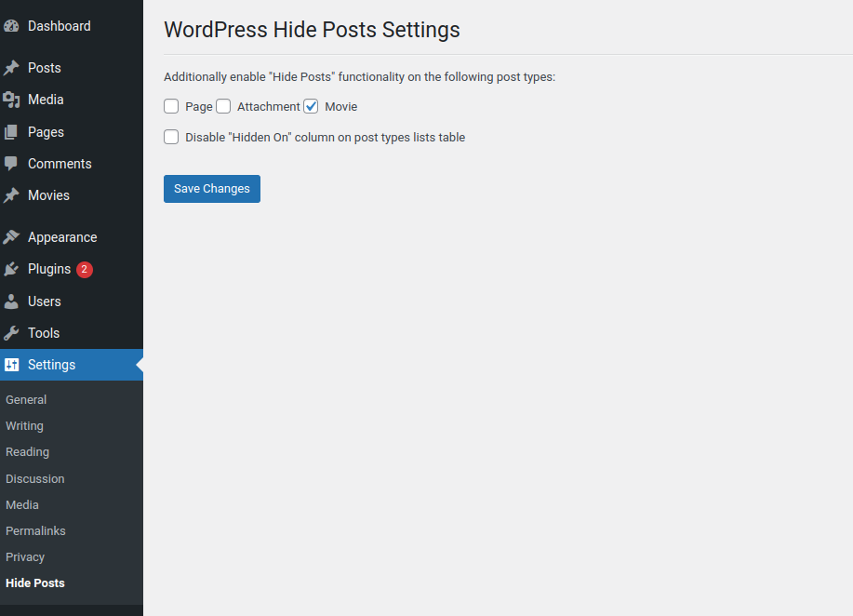Tick the Attachment post type checkbox
The height and width of the screenshot is (616, 853).
(223, 106)
